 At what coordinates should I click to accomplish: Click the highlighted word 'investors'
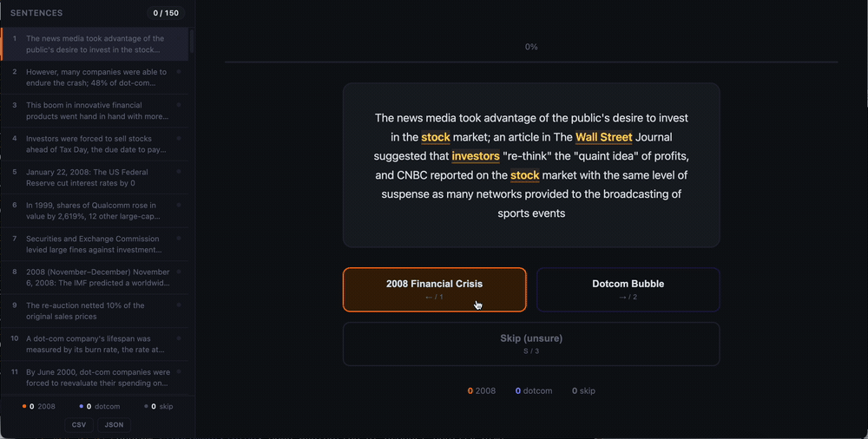(476, 156)
